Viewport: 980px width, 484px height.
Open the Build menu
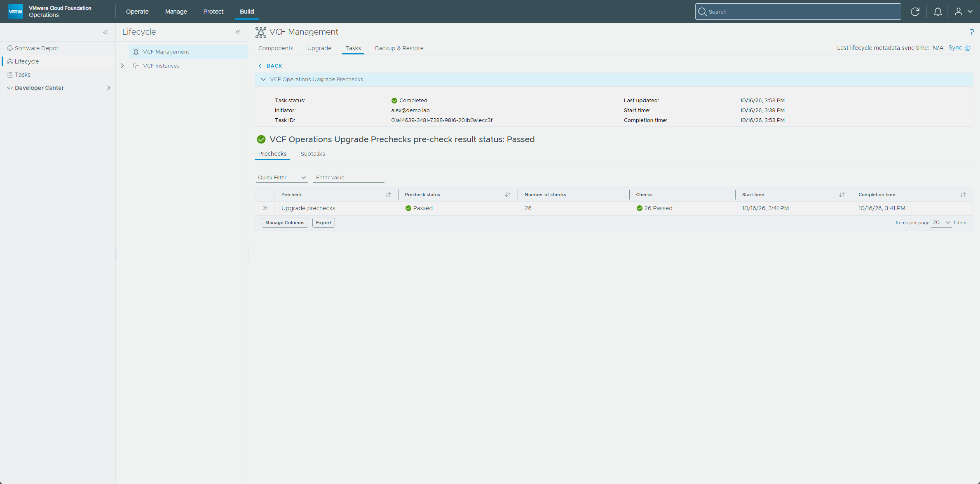point(247,12)
